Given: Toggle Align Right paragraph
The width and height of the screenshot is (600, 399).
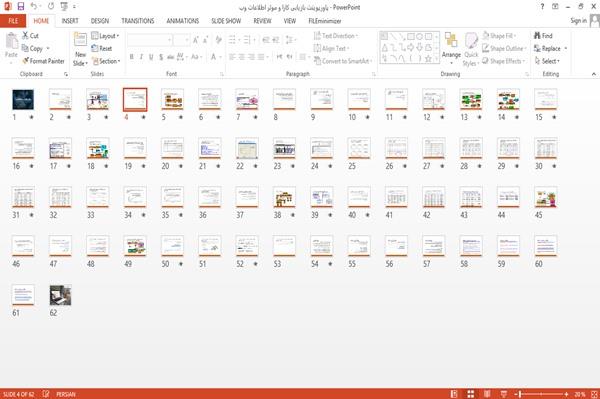Looking at the screenshot, I should click(x=251, y=57).
